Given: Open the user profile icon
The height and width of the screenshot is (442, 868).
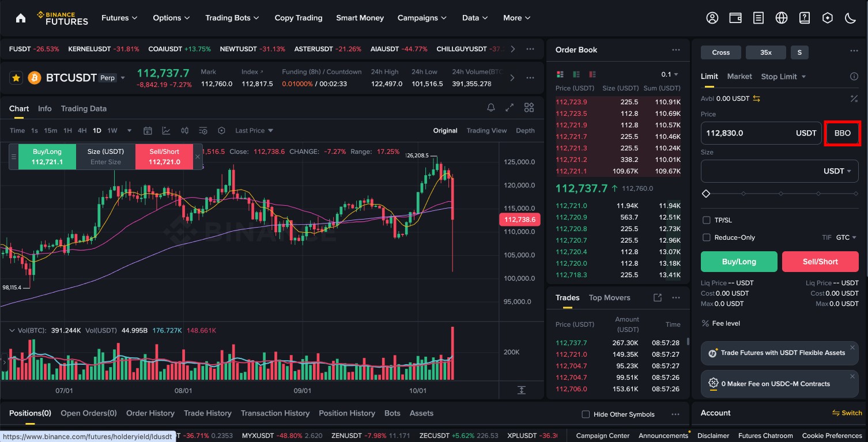Looking at the screenshot, I should pyautogui.click(x=712, y=18).
